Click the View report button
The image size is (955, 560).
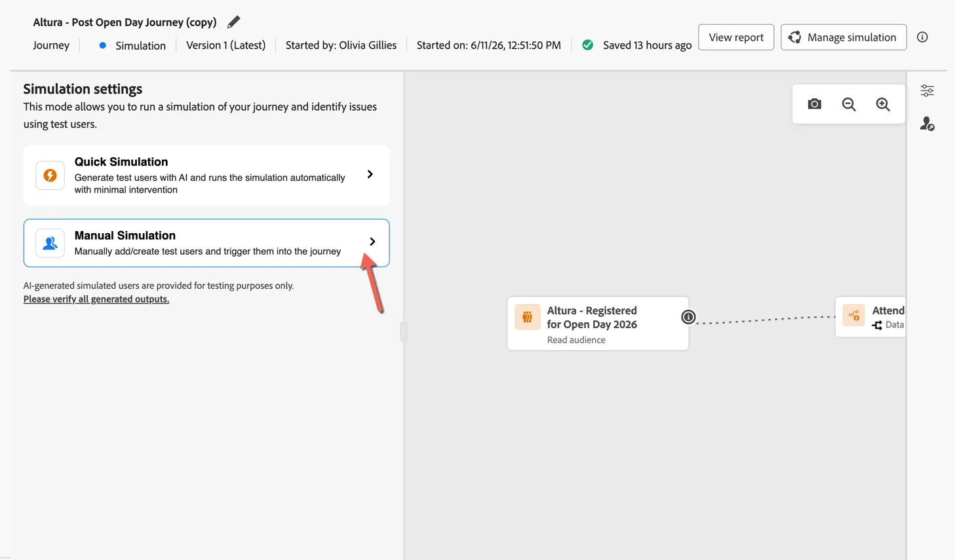pyautogui.click(x=736, y=37)
